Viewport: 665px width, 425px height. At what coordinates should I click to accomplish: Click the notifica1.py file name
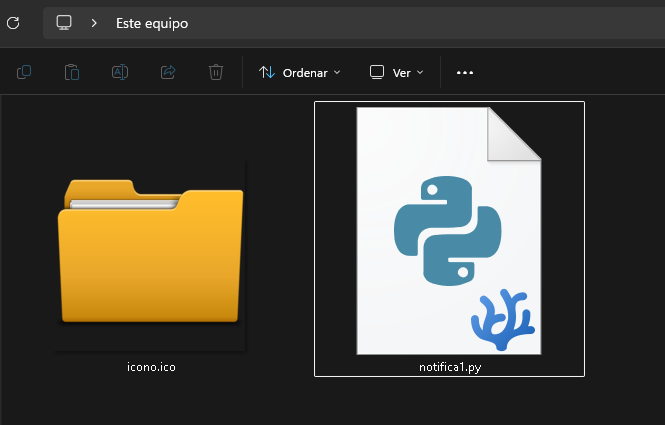tap(450, 367)
